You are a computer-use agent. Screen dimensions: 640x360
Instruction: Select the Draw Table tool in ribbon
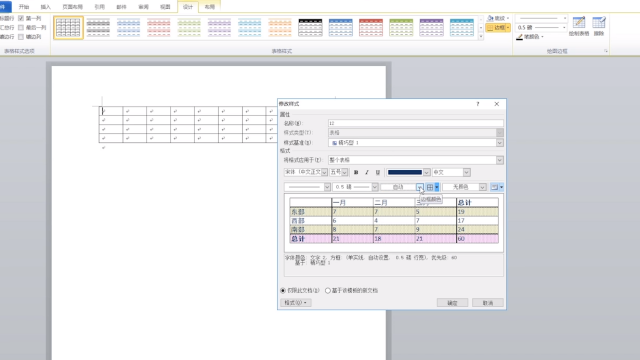click(x=579, y=26)
